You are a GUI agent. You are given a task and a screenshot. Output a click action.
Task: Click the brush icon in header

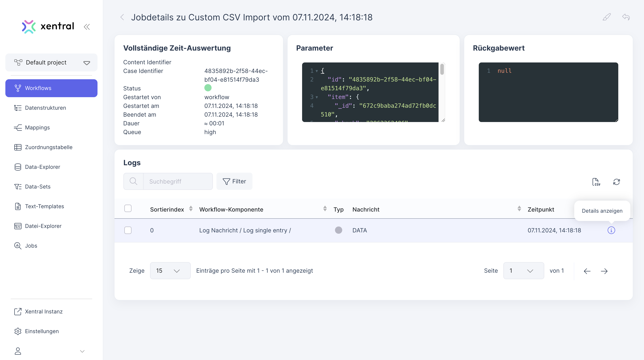606,17
